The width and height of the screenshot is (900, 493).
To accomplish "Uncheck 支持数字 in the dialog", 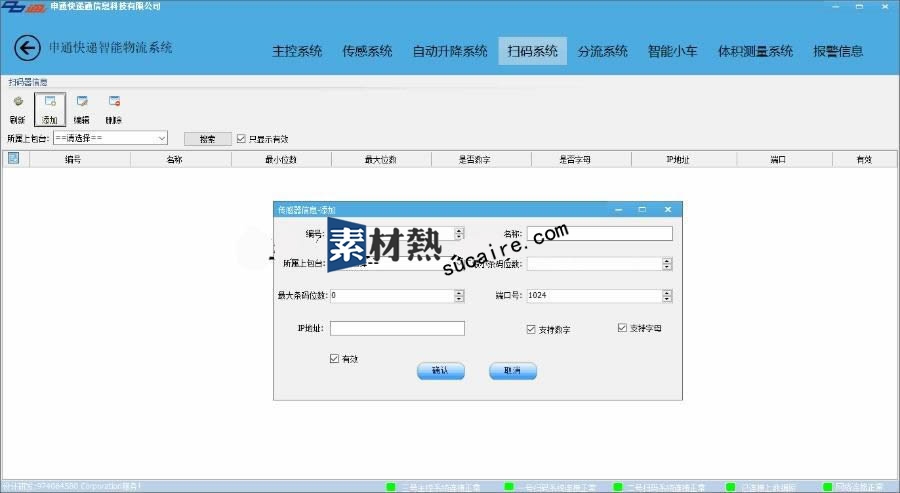I will [531, 329].
